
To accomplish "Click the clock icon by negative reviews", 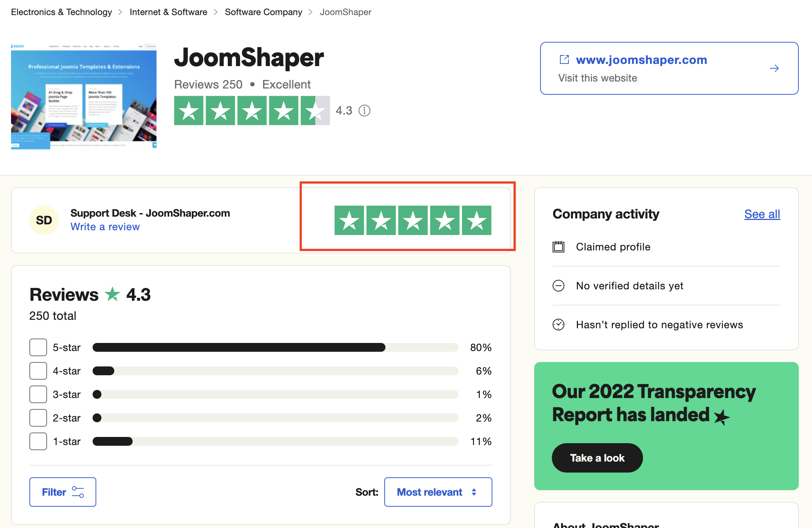I will (x=558, y=325).
